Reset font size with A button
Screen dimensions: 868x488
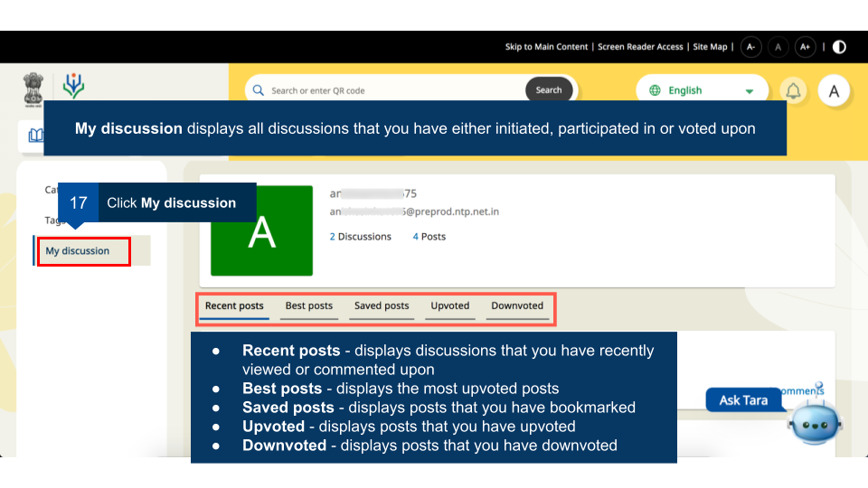tap(778, 47)
